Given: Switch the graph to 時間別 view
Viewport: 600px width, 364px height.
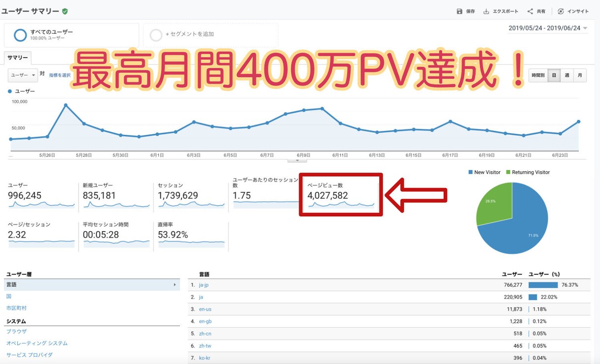Looking at the screenshot, I should tap(539, 75).
